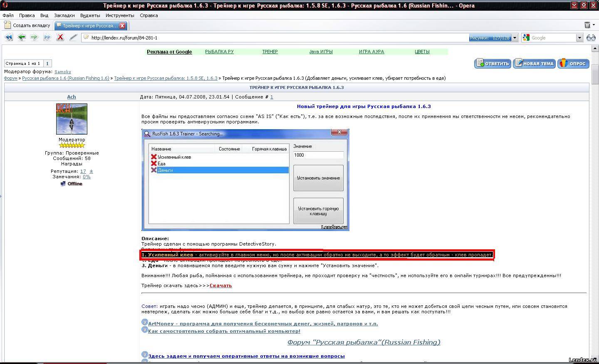Open moderator Samsky profile link

(x=63, y=72)
